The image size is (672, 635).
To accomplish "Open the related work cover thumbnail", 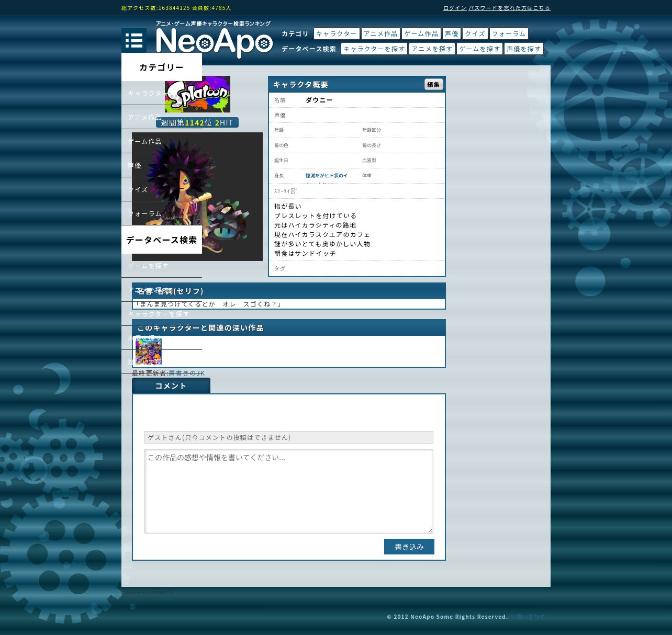I will pyautogui.click(x=149, y=350).
